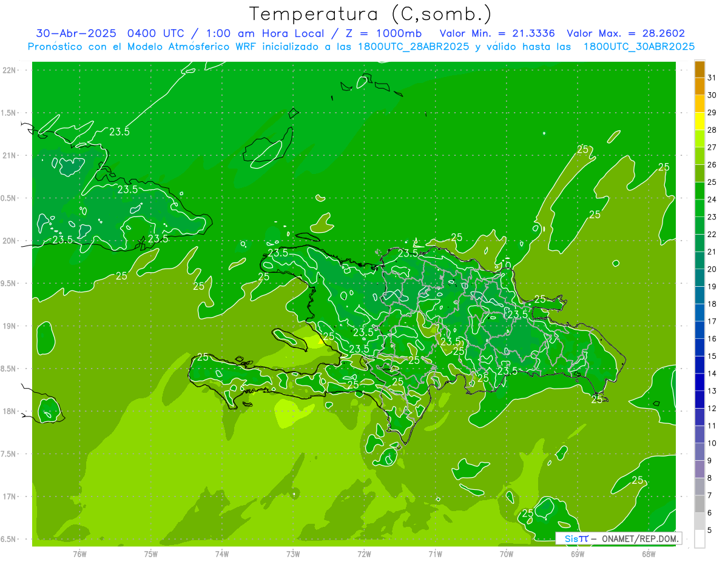This screenshot has width=728, height=562.
Task: Click the yellow swatch between 28 and 29
Action: click(699, 121)
